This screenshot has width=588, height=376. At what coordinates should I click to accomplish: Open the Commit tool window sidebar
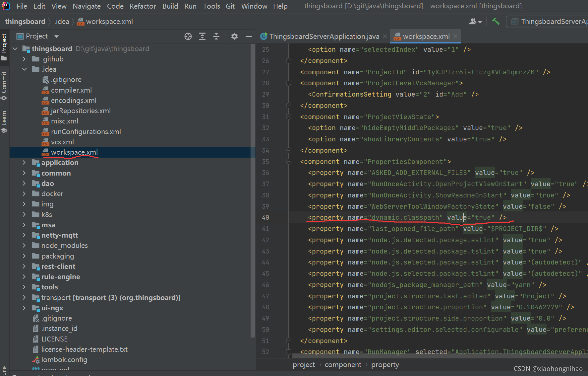point(4,86)
